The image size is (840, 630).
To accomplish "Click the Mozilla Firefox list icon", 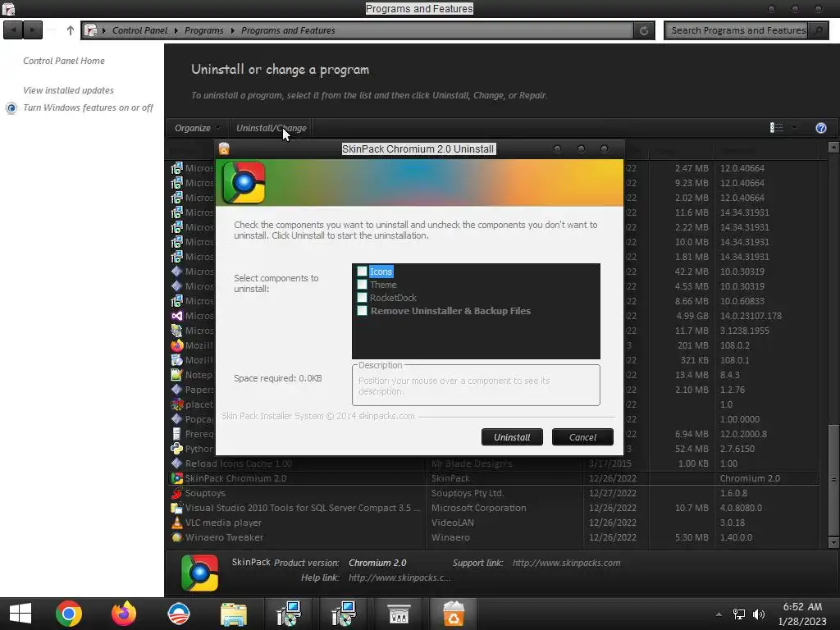I will tap(177, 345).
